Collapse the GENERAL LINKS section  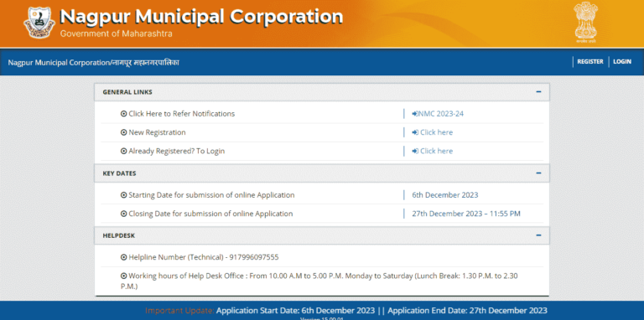click(538, 92)
